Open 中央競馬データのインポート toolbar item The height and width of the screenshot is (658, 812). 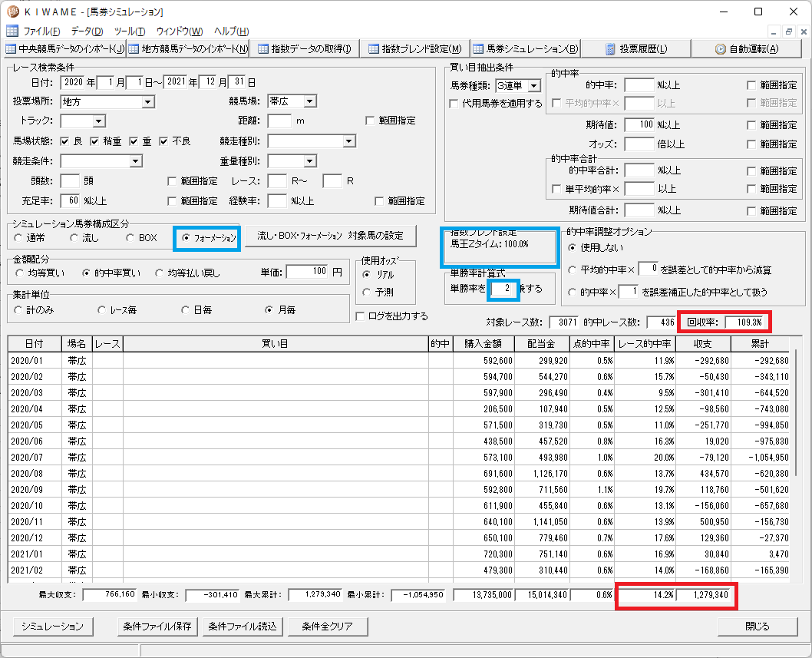64,48
